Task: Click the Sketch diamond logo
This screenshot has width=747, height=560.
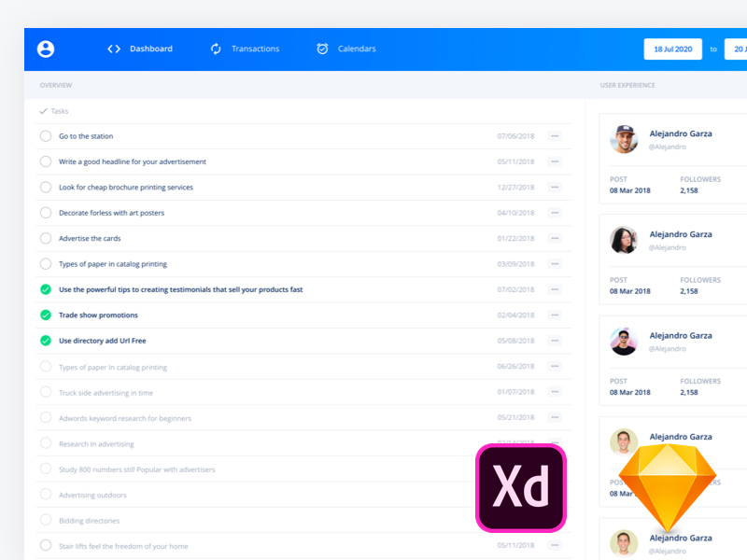Action: tap(669, 487)
